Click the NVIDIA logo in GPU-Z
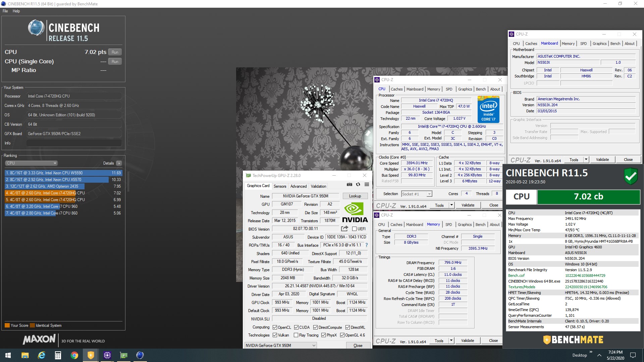This screenshot has height=362, width=644. point(355,213)
